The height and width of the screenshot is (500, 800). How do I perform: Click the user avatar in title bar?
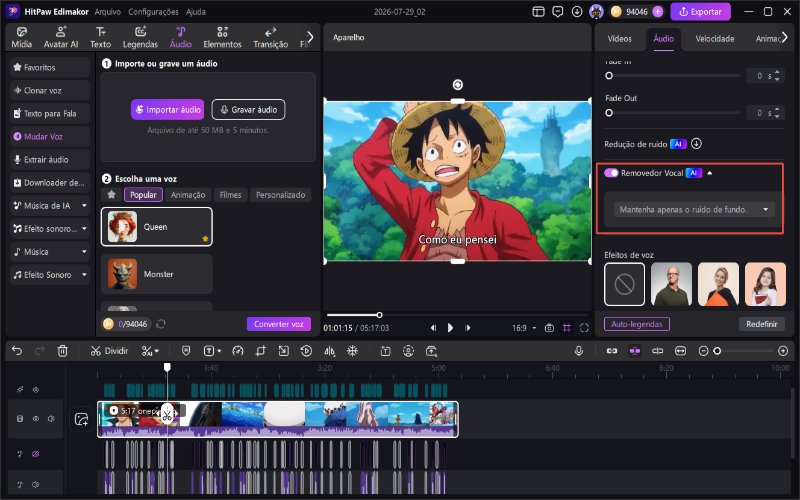596,11
